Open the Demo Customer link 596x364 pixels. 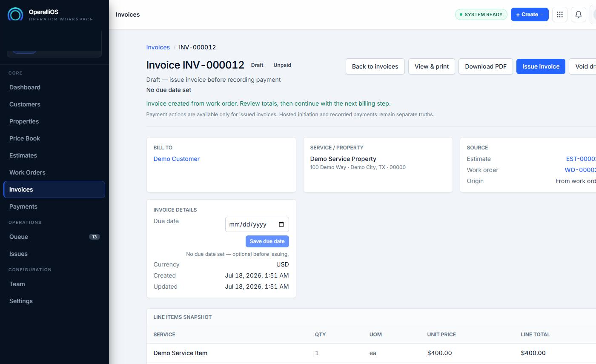176,159
